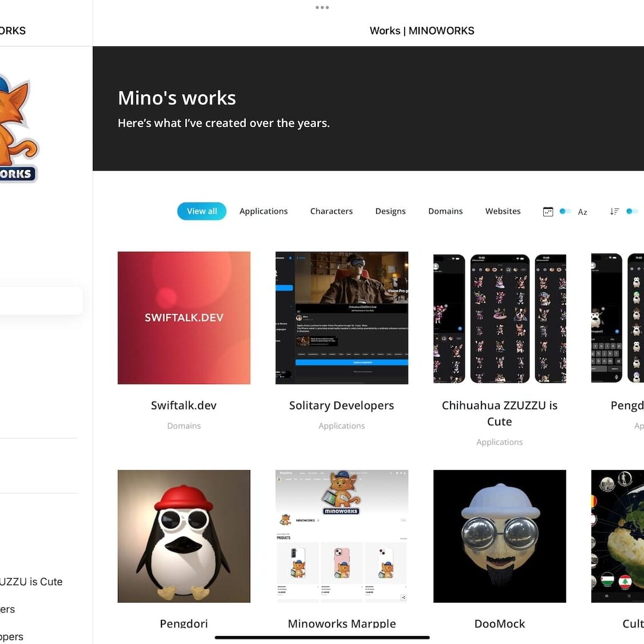Screen dimensions: 644x644
Task: Click the Minoworks Marpple title link
Action: pos(342,623)
